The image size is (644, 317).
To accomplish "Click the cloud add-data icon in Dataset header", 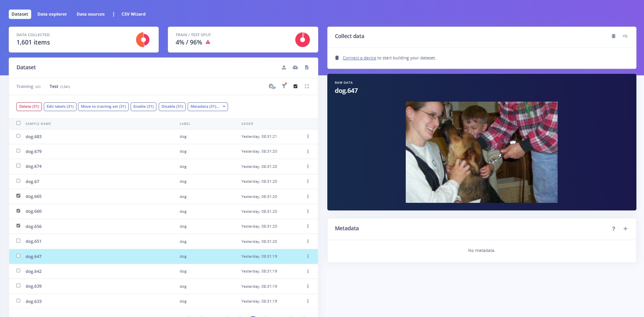I will (x=295, y=67).
